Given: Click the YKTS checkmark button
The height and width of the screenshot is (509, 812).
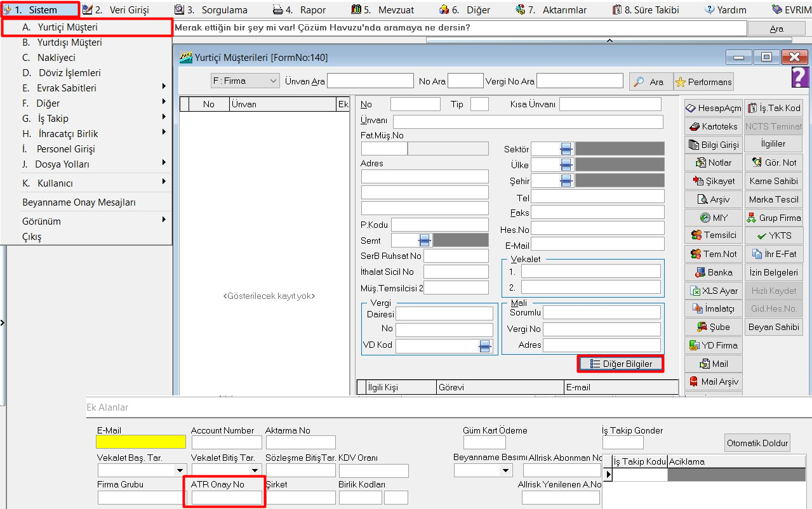Looking at the screenshot, I should coord(773,235).
